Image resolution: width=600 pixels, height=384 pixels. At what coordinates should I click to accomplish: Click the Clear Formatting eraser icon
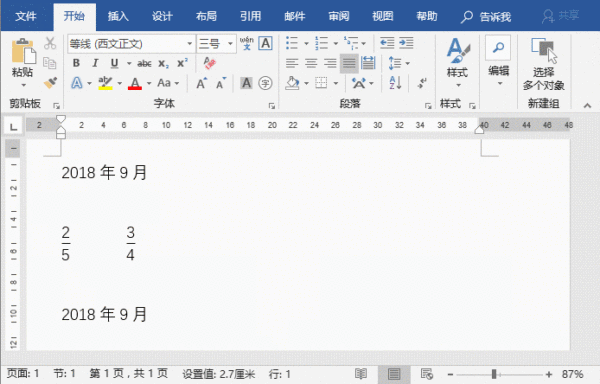pos(209,63)
